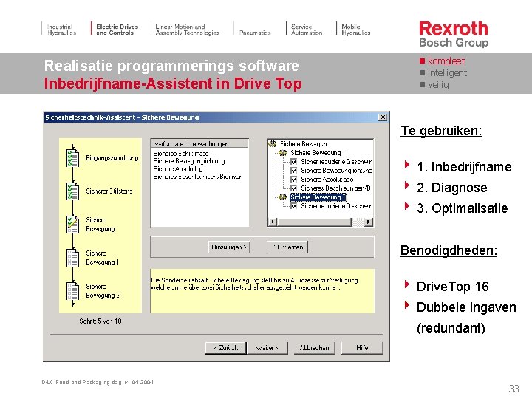Click the Sichere Bewegung step icon
Screen dimensions: 532x399
[x=72, y=225]
